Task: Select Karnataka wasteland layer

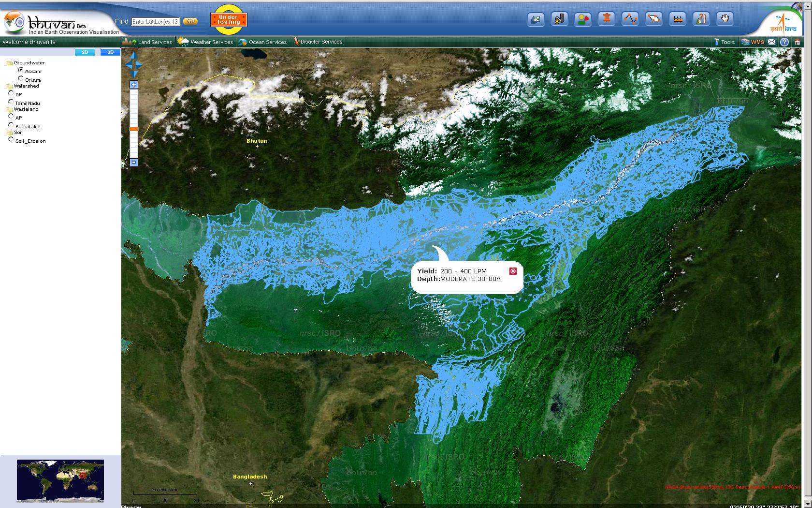Action: (11, 125)
